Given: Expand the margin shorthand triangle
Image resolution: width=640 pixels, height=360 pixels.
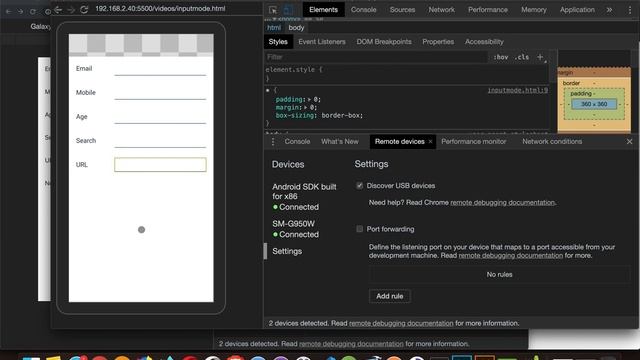Looking at the screenshot, I should (x=305, y=108).
